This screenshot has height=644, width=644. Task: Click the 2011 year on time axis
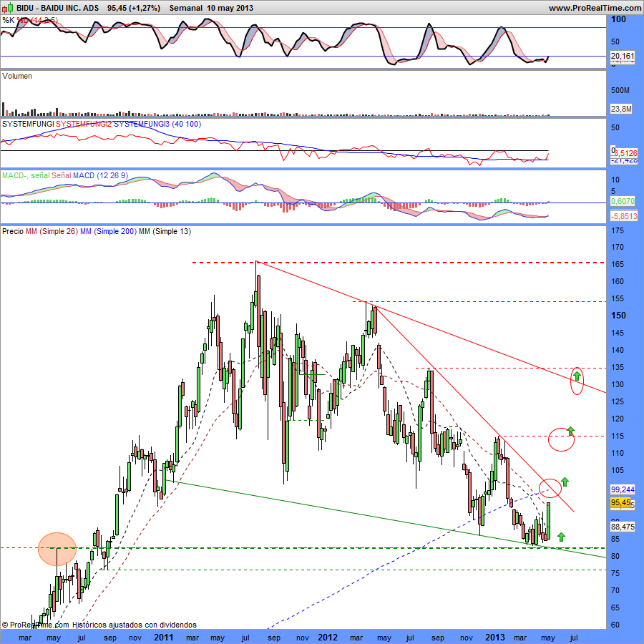163,638
